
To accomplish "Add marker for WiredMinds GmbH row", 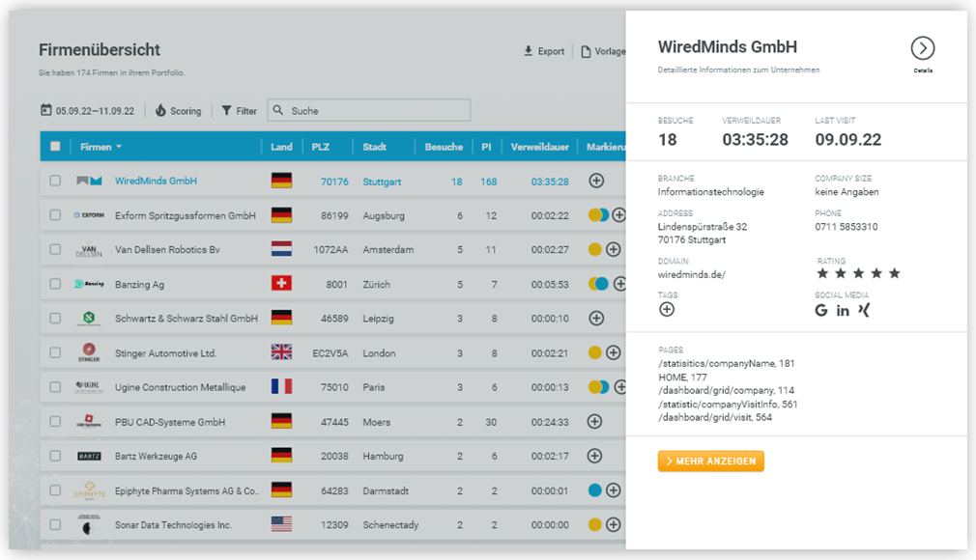I will 596,181.
